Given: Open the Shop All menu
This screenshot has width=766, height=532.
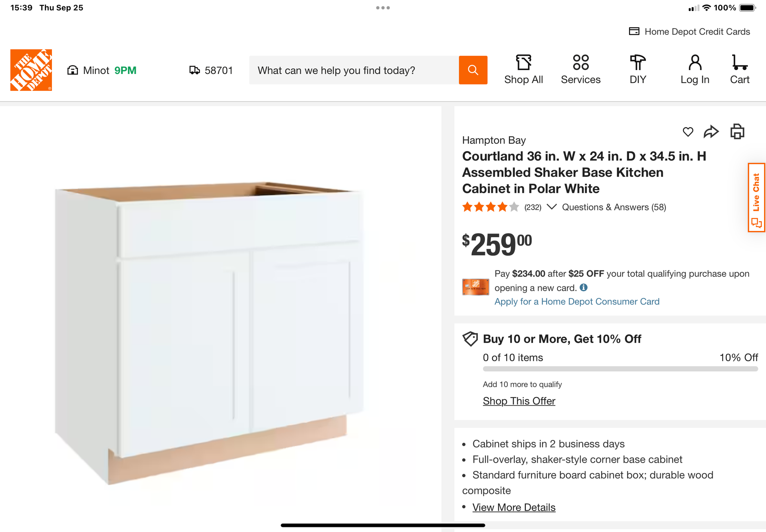Looking at the screenshot, I should (x=524, y=70).
